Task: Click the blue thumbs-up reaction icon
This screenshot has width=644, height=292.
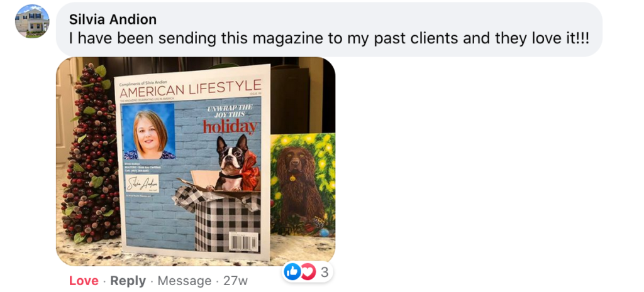Action: point(292,271)
